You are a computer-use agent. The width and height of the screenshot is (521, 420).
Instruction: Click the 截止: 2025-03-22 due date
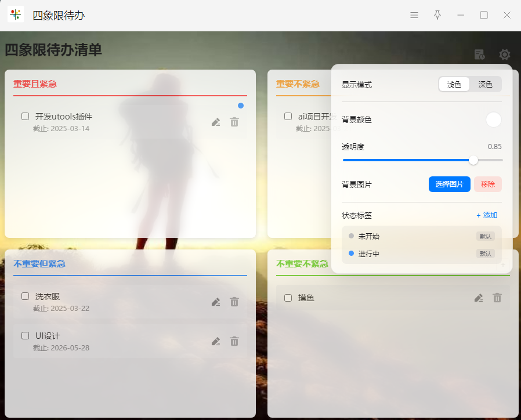(61, 309)
